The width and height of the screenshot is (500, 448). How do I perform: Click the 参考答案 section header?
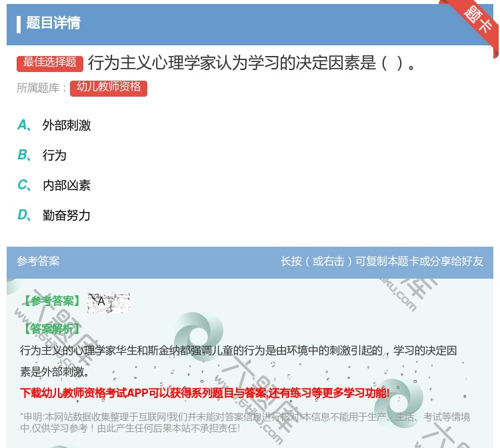(x=38, y=261)
